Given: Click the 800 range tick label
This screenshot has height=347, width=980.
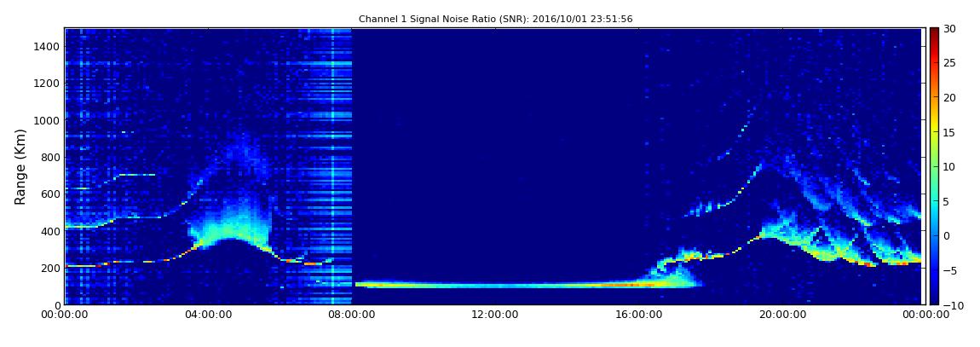Looking at the screenshot, I should click(x=50, y=157).
